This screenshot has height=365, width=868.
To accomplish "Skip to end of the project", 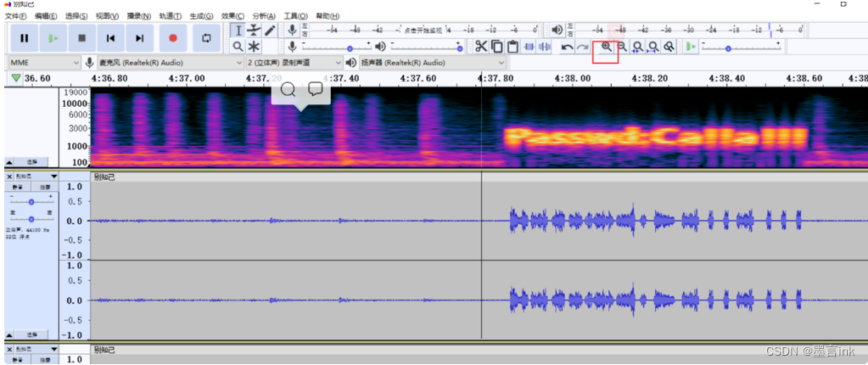I will pyautogui.click(x=139, y=38).
